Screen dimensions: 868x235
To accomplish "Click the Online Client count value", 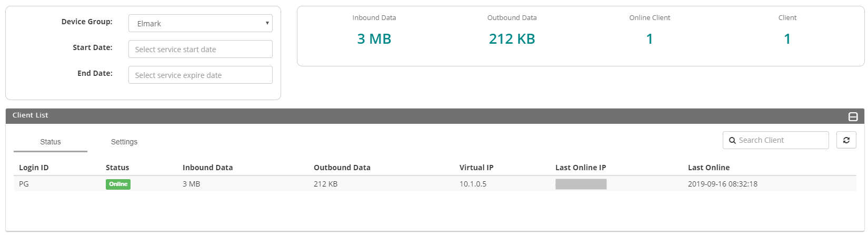I will (650, 39).
